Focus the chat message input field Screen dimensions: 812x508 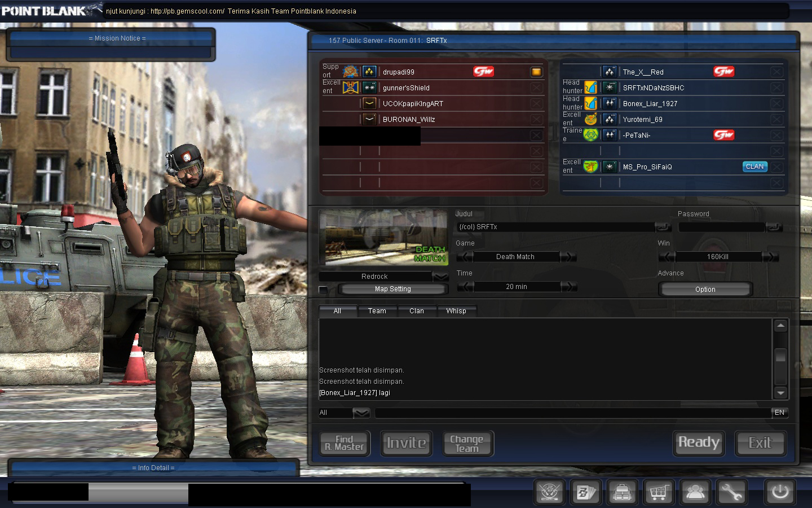click(x=573, y=413)
